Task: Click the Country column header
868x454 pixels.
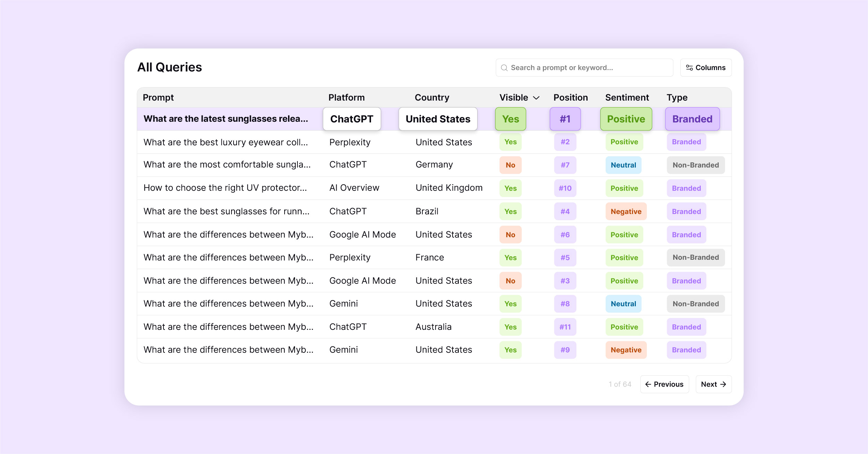Action: click(432, 97)
